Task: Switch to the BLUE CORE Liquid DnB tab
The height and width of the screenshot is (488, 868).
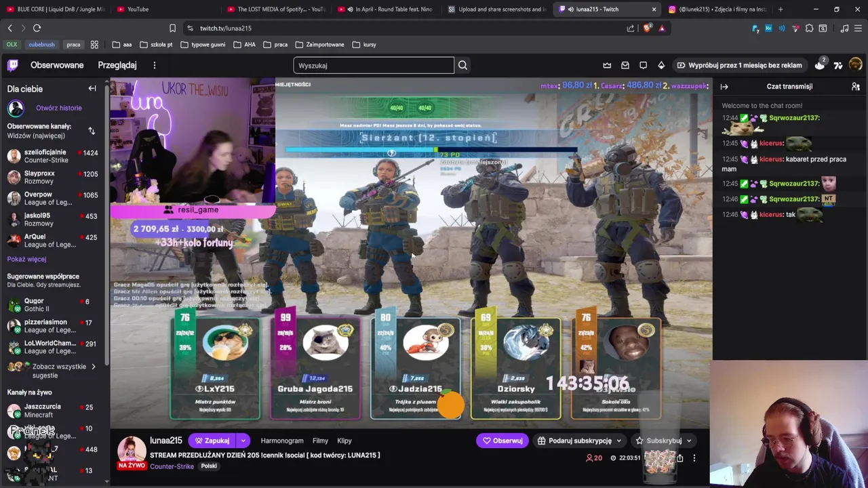Action: tap(56, 9)
